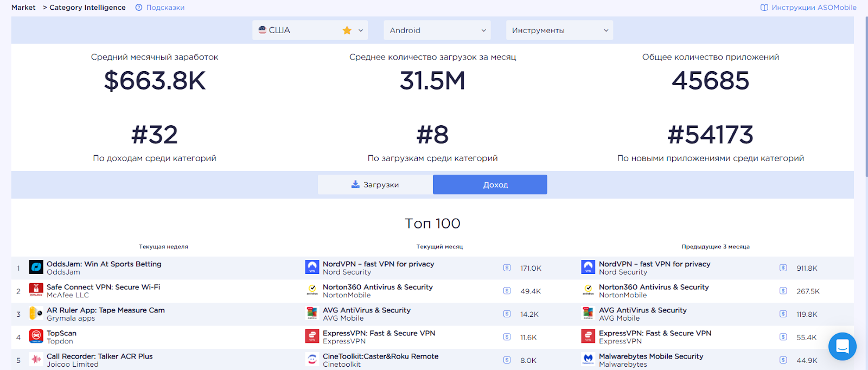Open the Подсказки hints link

tap(160, 8)
